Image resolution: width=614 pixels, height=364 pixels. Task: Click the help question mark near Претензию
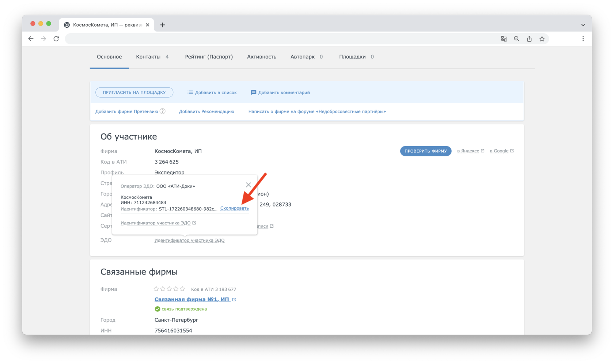tap(163, 111)
